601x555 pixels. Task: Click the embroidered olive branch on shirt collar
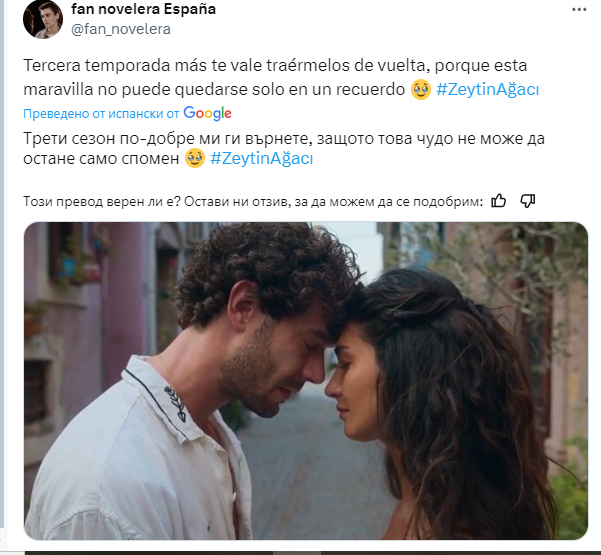point(175,403)
